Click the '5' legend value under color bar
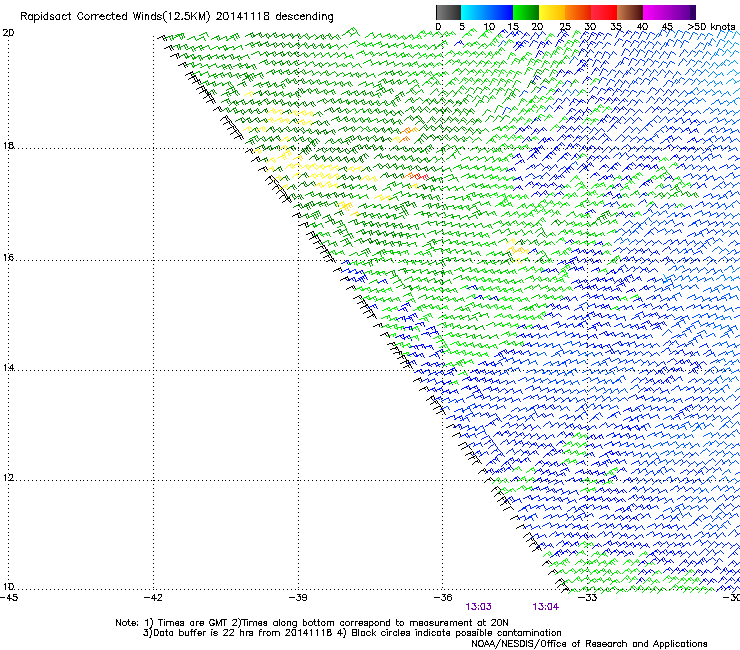740x650 pixels. pos(462,27)
